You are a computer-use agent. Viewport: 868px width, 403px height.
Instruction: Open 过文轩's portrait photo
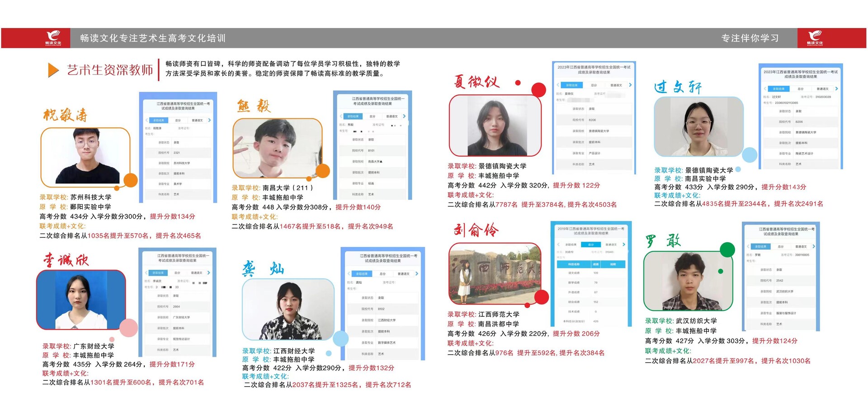(699, 127)
